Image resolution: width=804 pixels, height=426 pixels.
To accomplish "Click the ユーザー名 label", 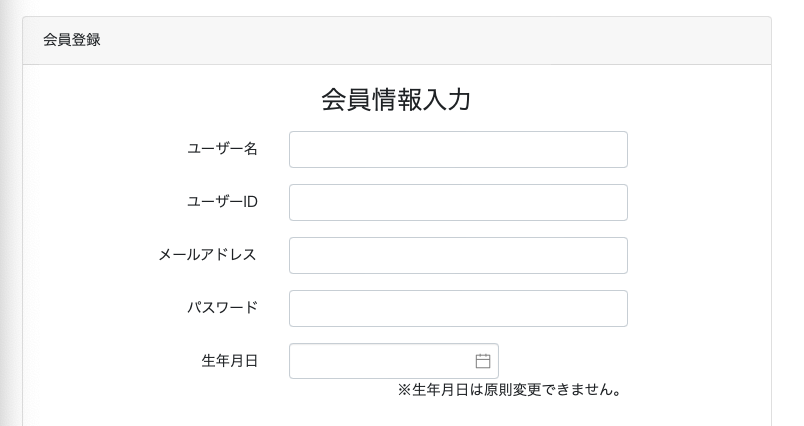I will tap(222, 149).
